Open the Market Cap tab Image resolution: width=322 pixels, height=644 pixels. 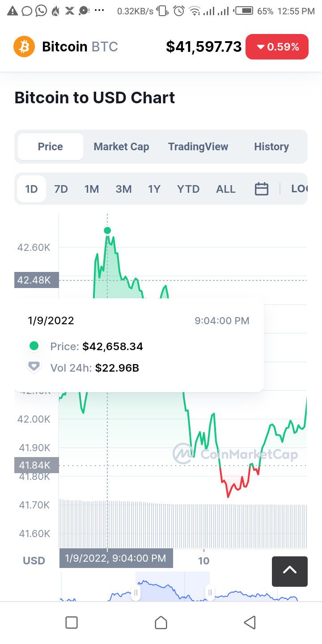point(121,147)
